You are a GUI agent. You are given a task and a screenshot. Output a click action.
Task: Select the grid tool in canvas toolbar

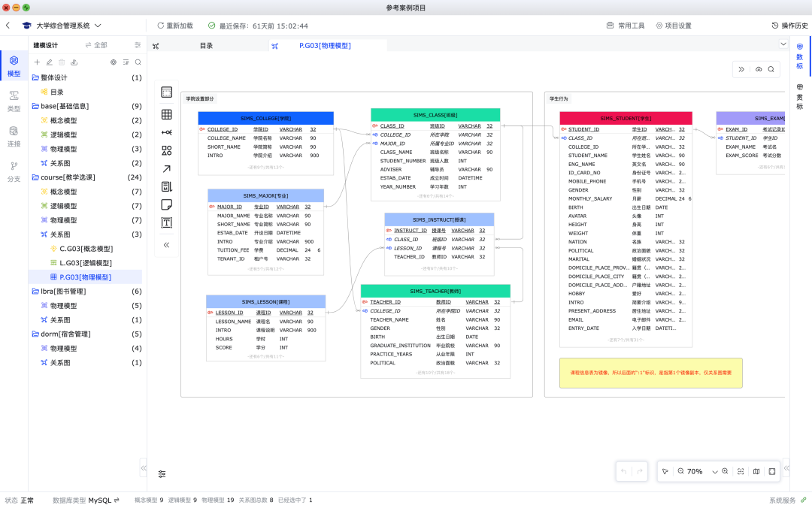[x=167, y=114]
